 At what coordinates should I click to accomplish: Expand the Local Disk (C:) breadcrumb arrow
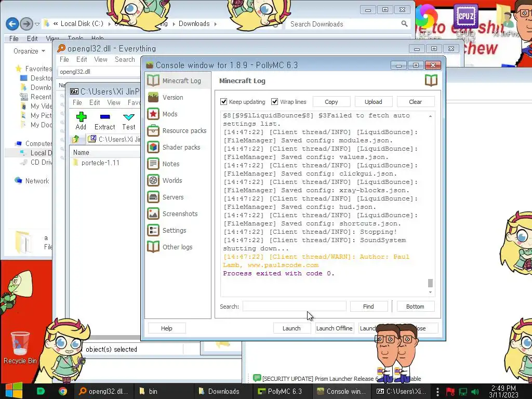(x=109, y=24)
